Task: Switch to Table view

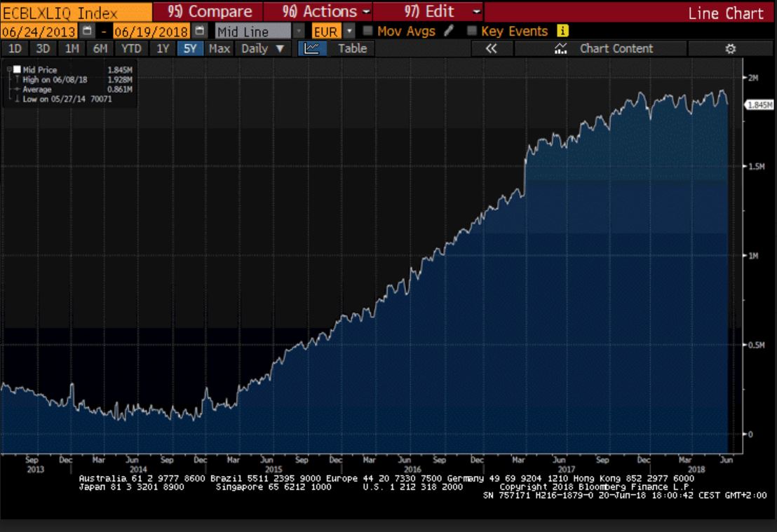Action: click(x=352, y=48)
